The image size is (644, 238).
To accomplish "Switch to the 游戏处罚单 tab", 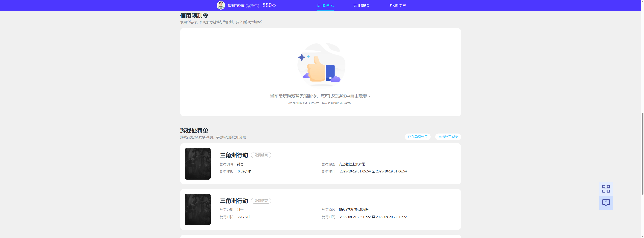I will (397, 5).
